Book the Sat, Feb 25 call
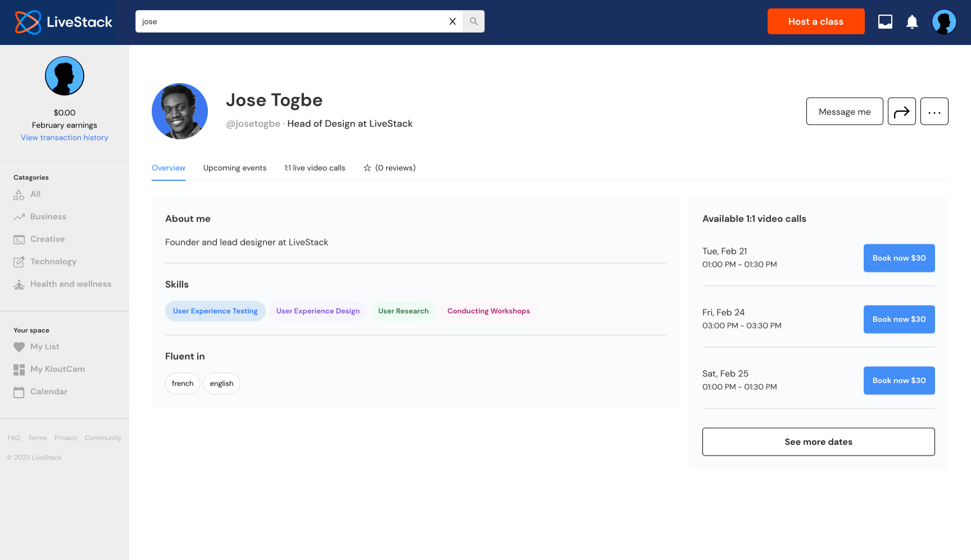971x560 pixels. pyautogui.click(x=899, y=380)
